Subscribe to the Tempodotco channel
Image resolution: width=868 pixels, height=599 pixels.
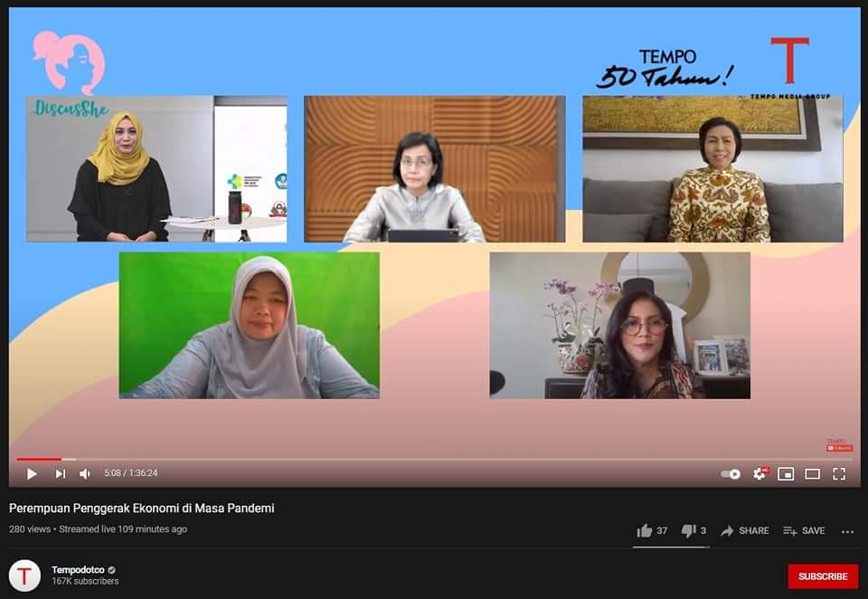click(x=823, y=576)
